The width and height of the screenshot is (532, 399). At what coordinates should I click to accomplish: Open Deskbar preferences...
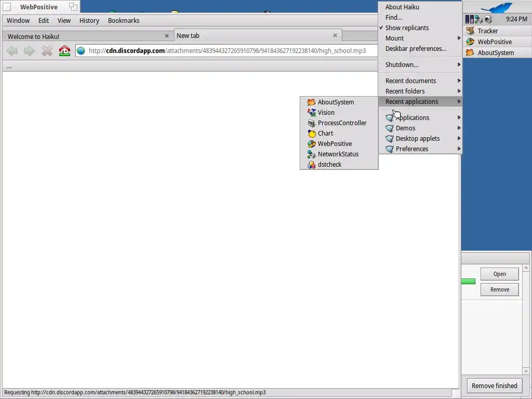420,49
